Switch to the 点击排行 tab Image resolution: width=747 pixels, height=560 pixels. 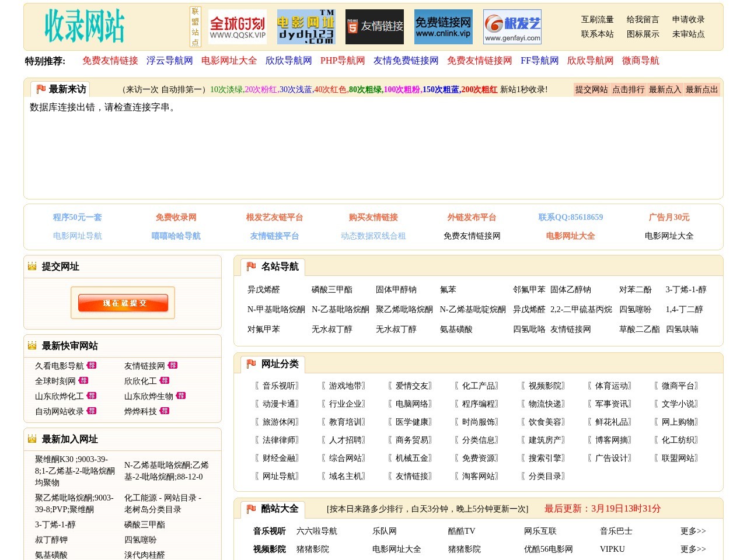point(629,89)
